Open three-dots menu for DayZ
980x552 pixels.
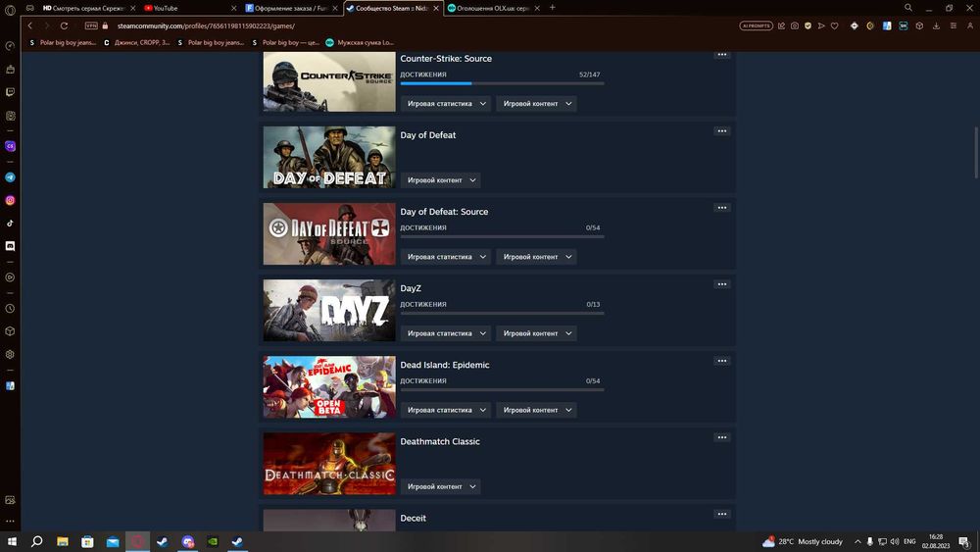(722, 284)
